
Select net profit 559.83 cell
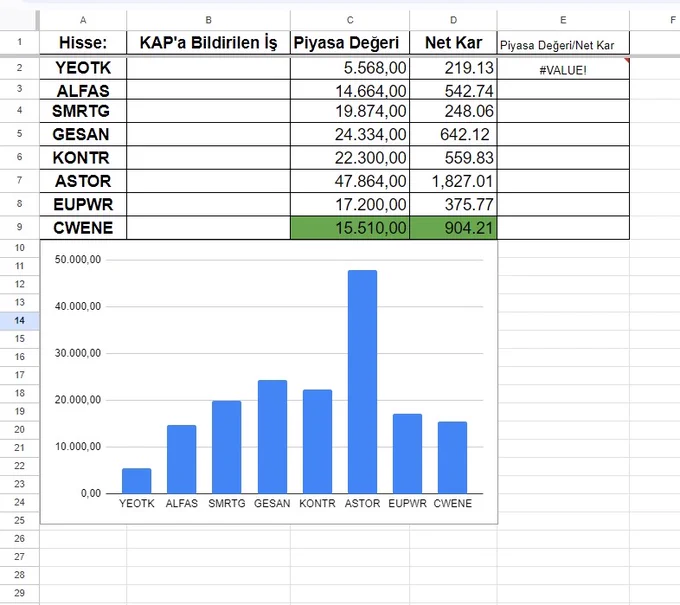pos(453,158)
